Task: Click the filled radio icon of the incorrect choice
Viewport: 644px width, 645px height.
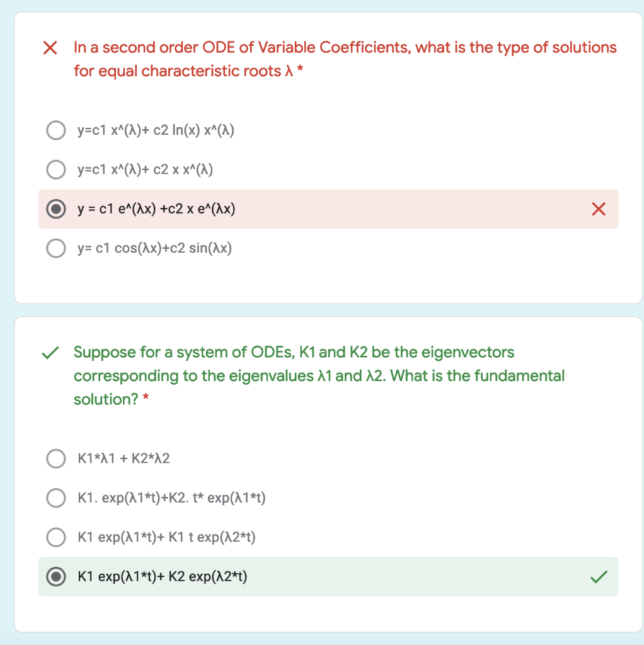Action: pos(55,209)
